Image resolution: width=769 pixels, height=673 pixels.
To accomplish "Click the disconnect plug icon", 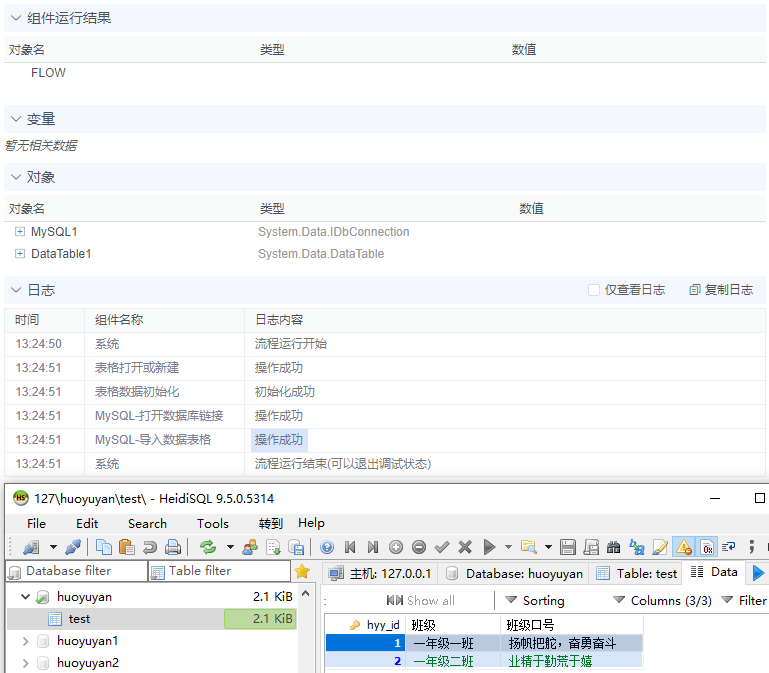I will (73, 547).
